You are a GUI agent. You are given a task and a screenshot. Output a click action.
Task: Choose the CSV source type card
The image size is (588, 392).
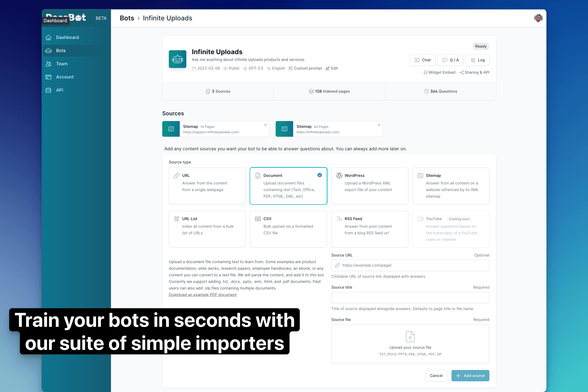[288, 229]
